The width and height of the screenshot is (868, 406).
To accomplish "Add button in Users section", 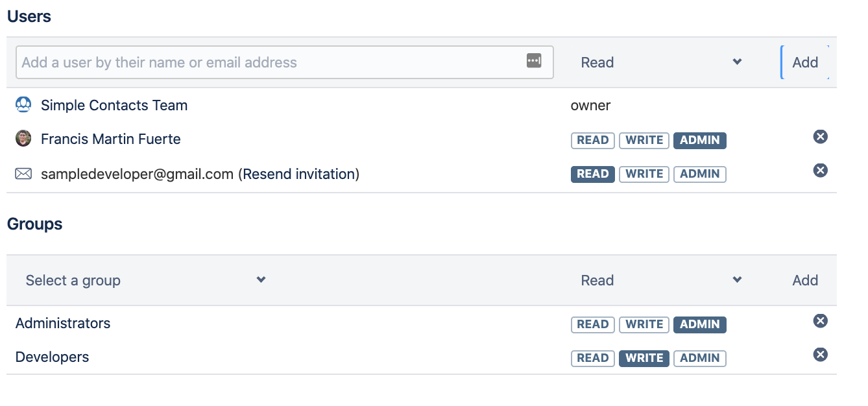I will (805, 62).
